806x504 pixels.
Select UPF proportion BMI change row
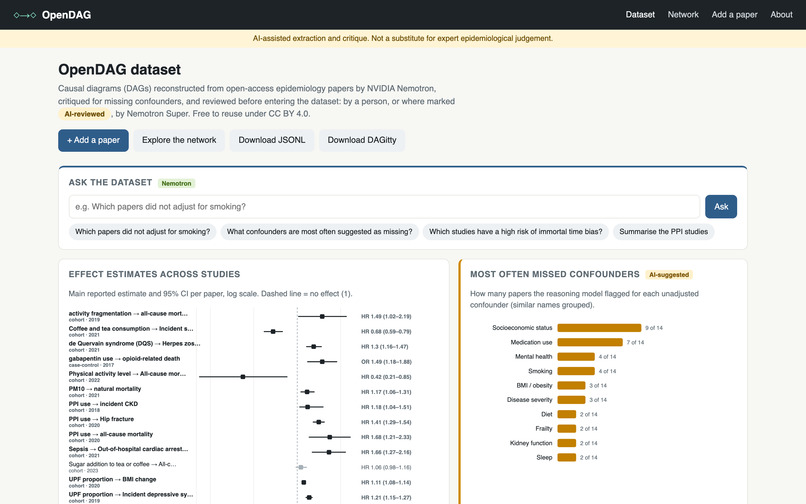(240, 482)
